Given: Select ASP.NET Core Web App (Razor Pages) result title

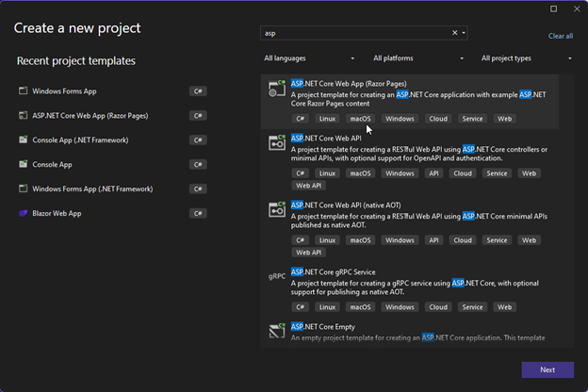Looking at the screenshot, I should [x=349, y=84].
